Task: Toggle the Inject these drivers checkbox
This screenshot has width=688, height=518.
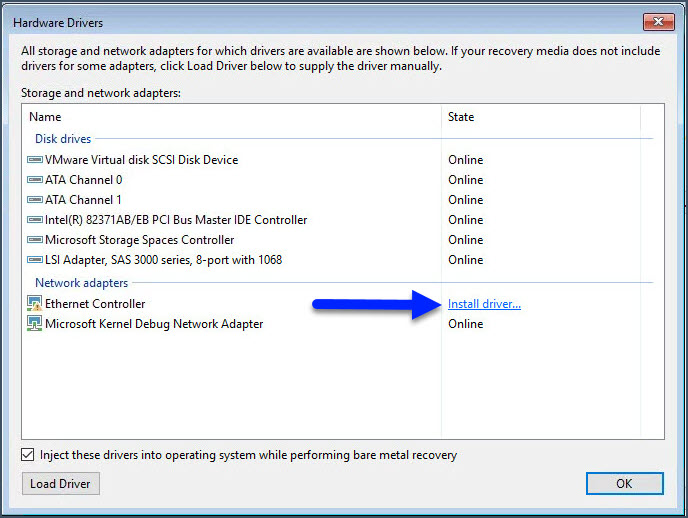Action: pyautogui.click(x=28, y=455)
